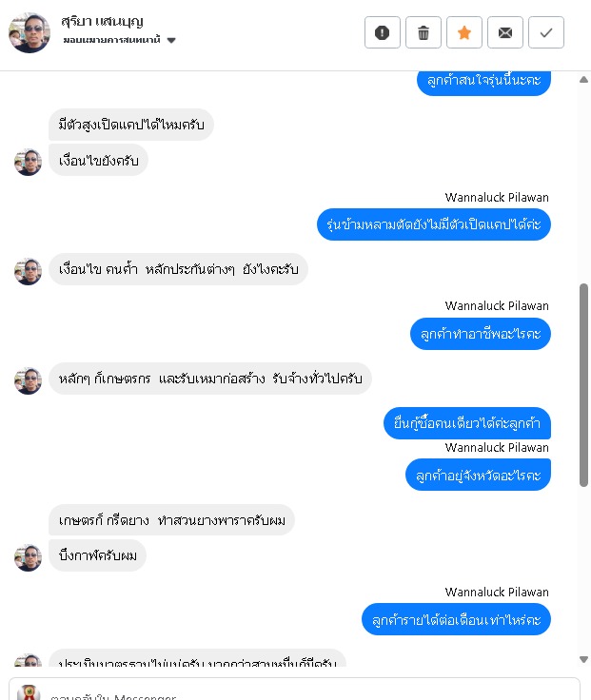This screenshot has height=700, width=591.
Task: Click the ยื่นกู้ซื้อคนเดียวได้ค่ะลูกค้า message bubble
Action: pos(467,423)
